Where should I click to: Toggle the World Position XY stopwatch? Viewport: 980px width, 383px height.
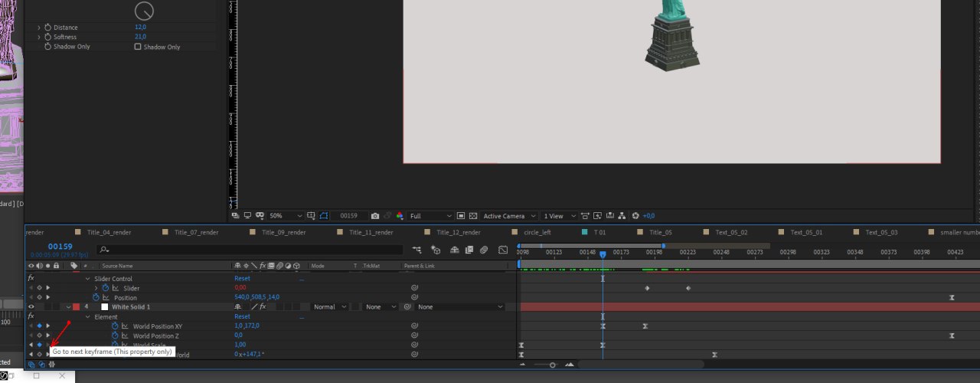click(115, 326)
